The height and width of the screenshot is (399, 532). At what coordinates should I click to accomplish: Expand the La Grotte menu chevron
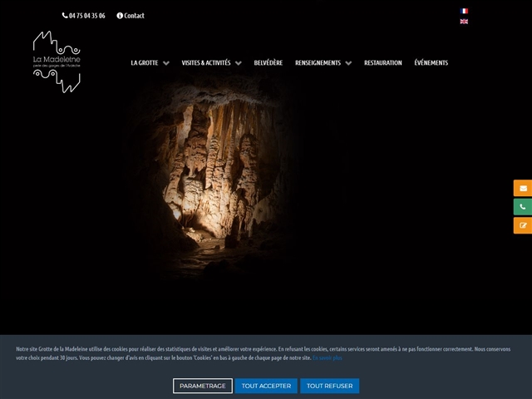coord(166,63)
